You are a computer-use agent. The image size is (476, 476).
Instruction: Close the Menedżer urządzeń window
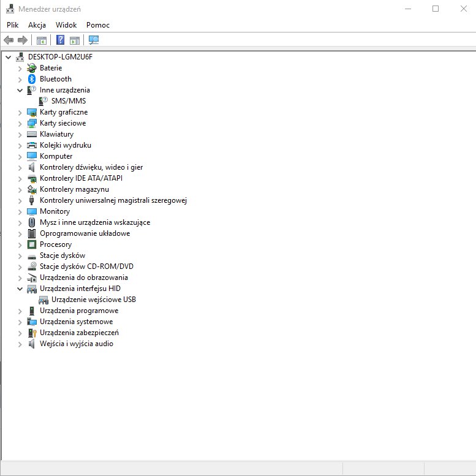463,9
